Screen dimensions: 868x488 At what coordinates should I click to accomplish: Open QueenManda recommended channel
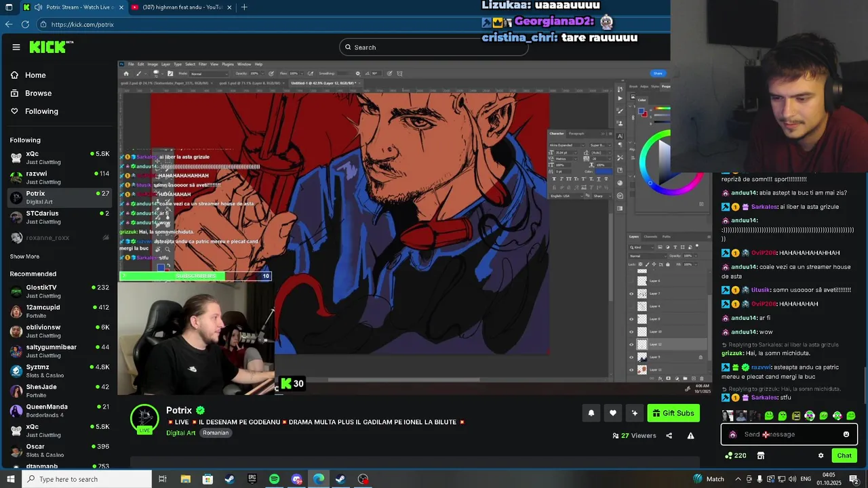59,411
